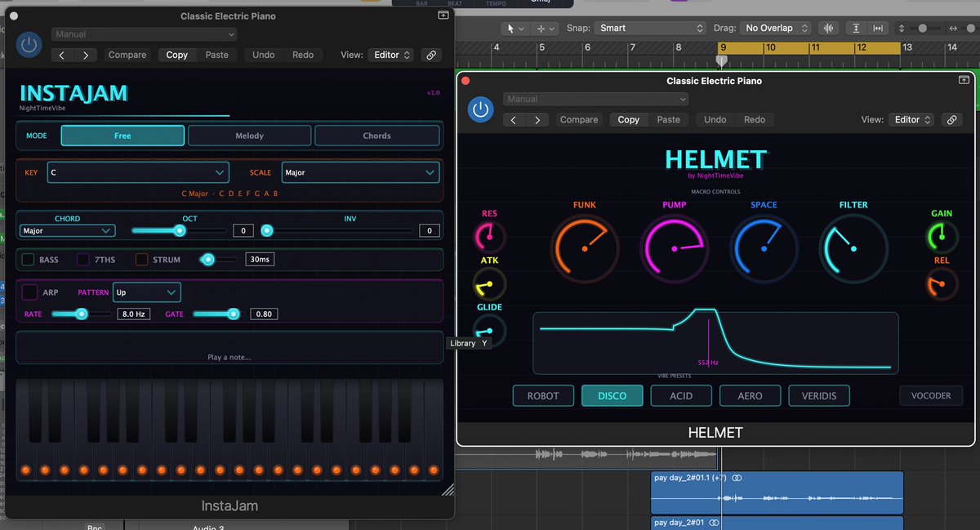Click the waveform zoom icon
The image size is (980, 530).
(831, 28)
